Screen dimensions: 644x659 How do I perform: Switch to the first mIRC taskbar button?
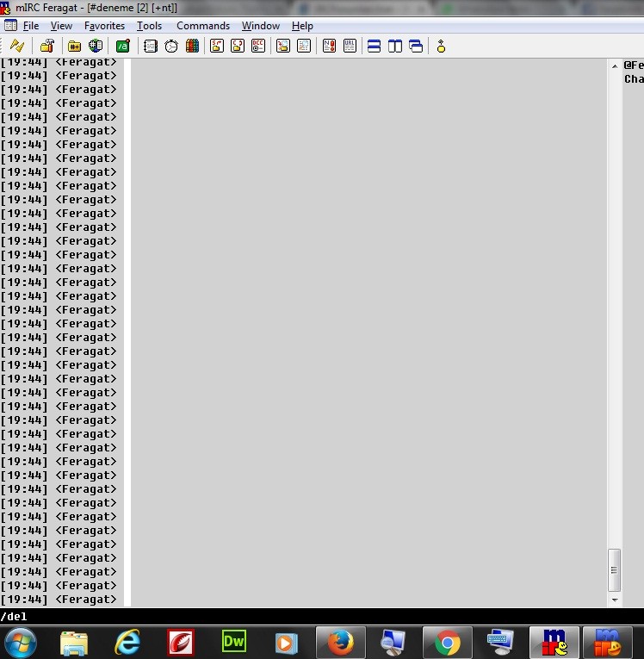[554, 643]
